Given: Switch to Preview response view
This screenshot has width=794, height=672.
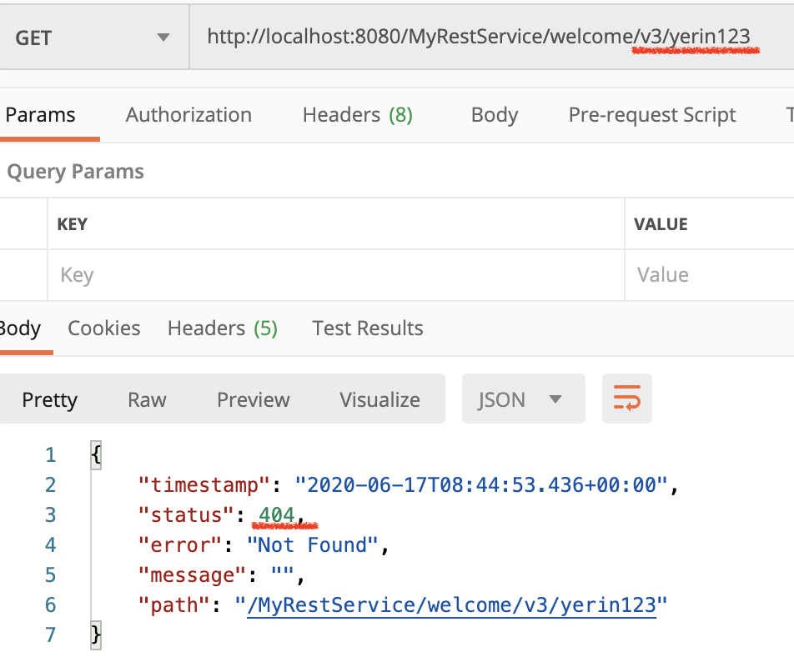Looking at the screenshot, I should (x=254, y=399).
